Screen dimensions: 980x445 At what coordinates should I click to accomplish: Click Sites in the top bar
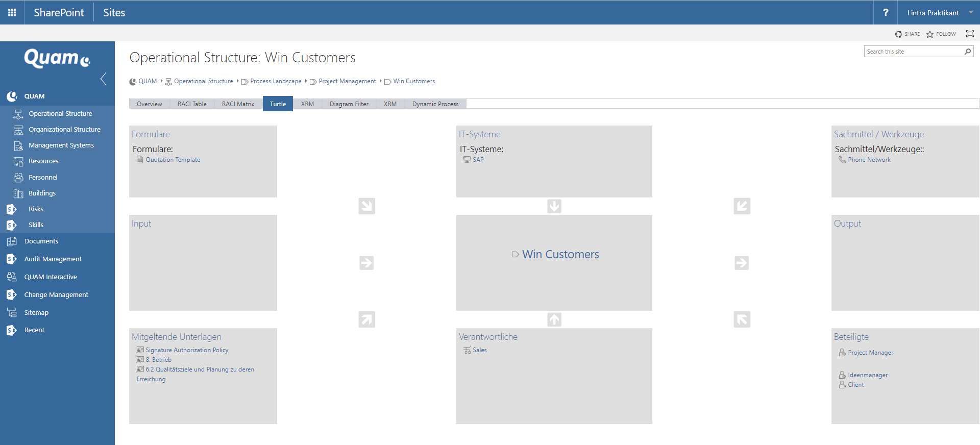[114, 12]
